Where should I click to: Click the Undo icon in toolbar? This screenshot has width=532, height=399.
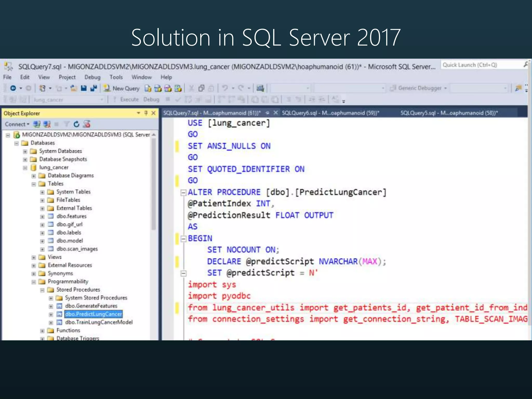click(225, 88)
